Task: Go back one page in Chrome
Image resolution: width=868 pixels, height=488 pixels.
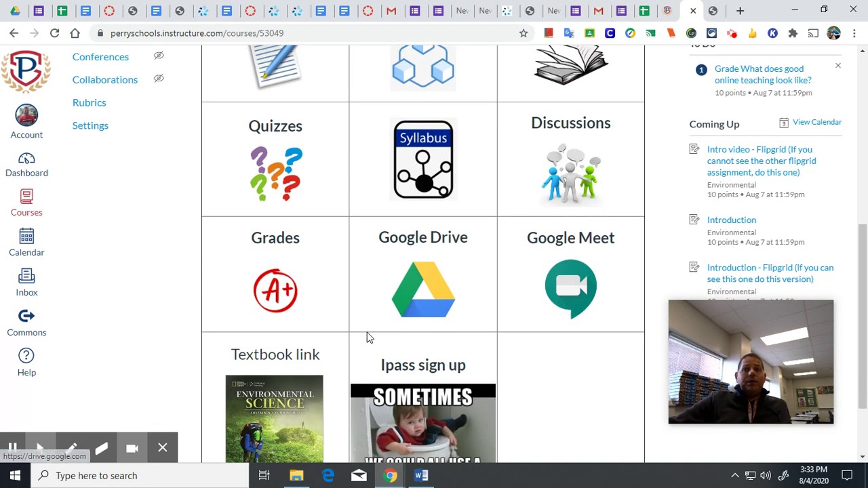Action: [x=14, y=33]
